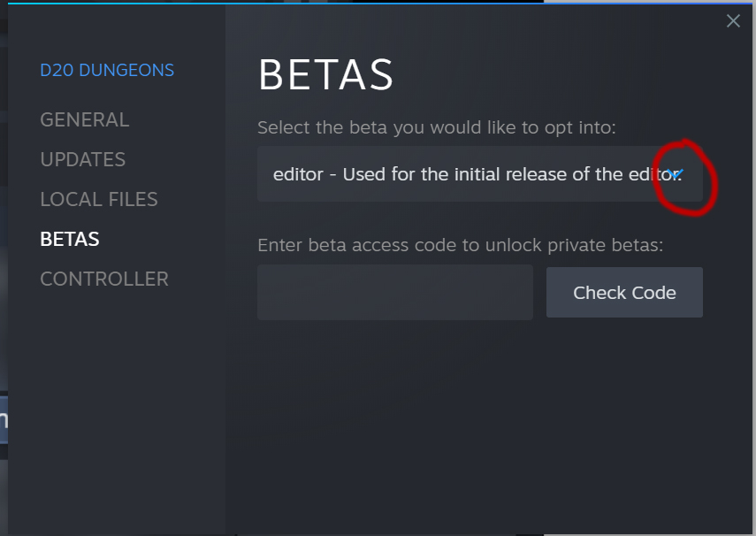The width and height of the screenshot is (756, 536).
Task: Click the 'Select the beta' label text
Action: click(x=437, y=128)
